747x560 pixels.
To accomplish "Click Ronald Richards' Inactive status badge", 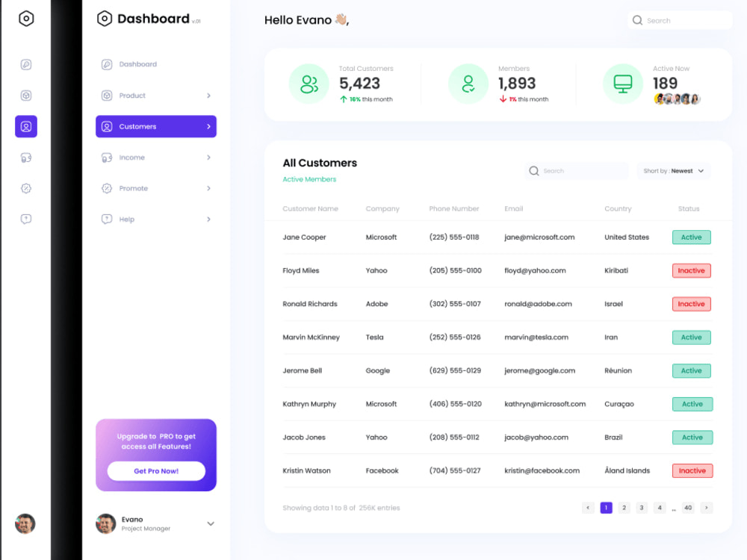I will pos(691,304).
